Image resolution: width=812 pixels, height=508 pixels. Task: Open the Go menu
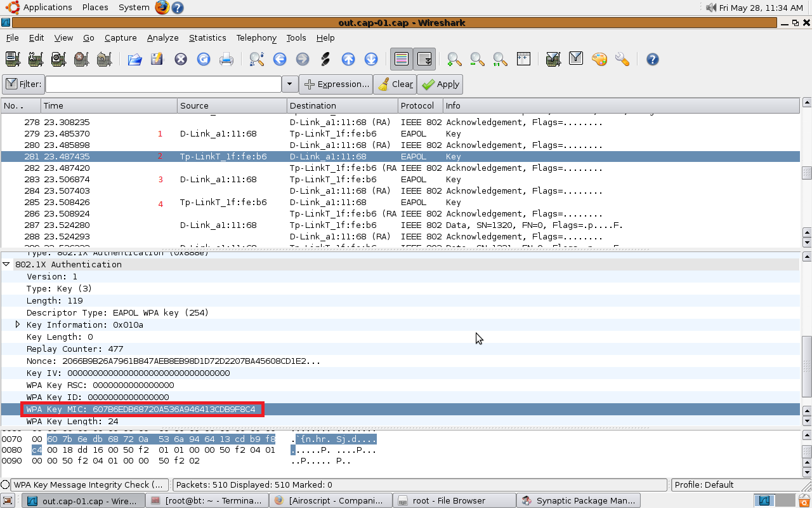pos(89,37)
